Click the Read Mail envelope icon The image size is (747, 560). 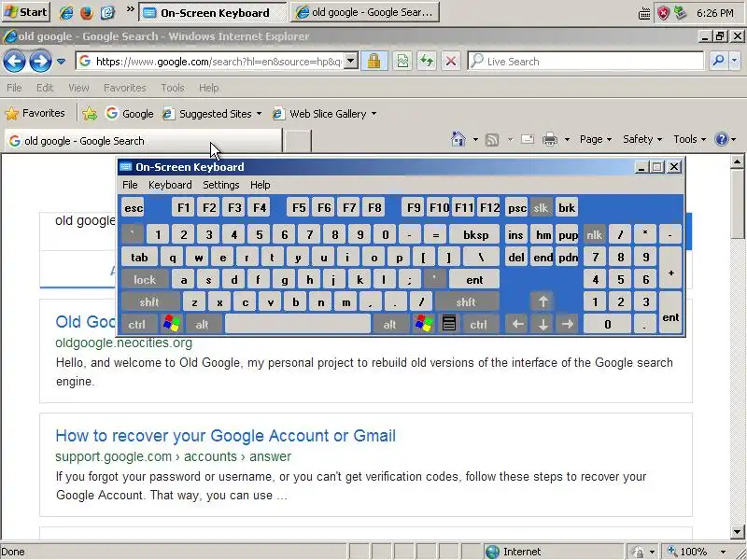coord(528,139)
